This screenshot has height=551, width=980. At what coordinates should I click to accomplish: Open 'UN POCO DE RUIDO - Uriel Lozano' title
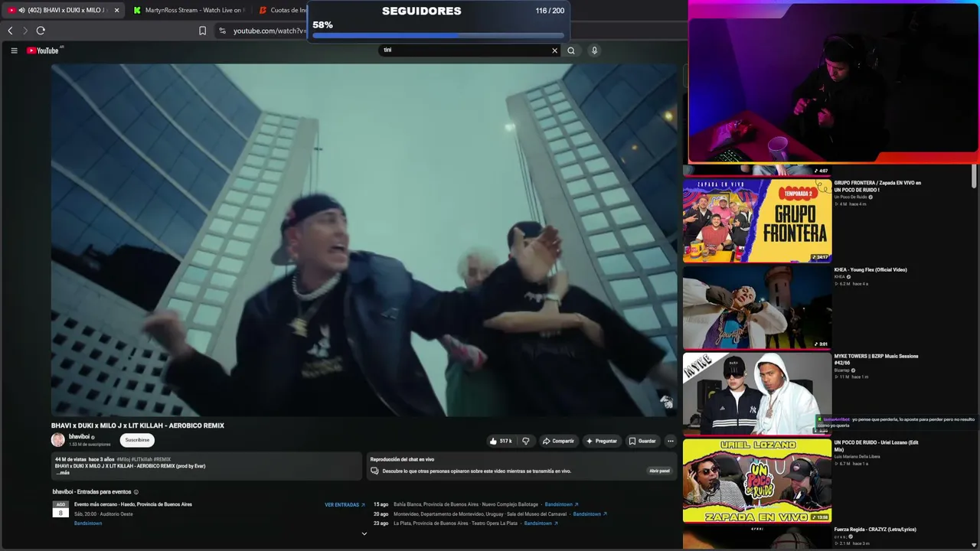pos(876,446)
